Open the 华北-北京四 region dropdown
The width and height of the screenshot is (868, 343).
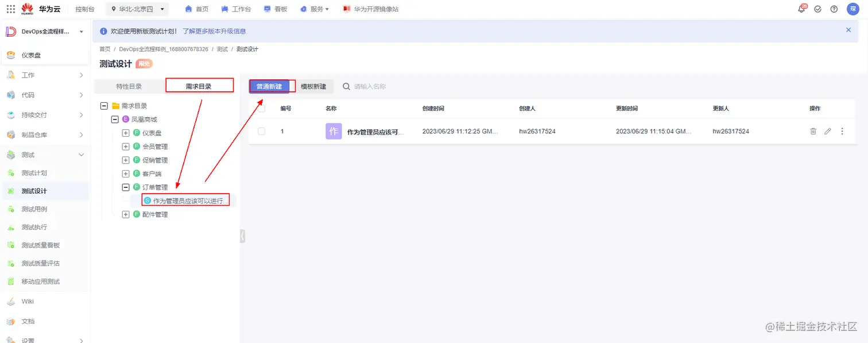(138, 9)
